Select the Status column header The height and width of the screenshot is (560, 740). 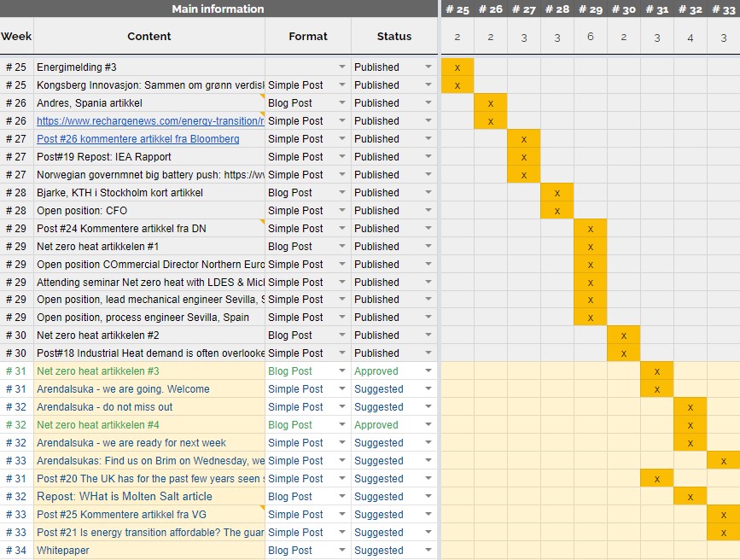click(393, 37)
